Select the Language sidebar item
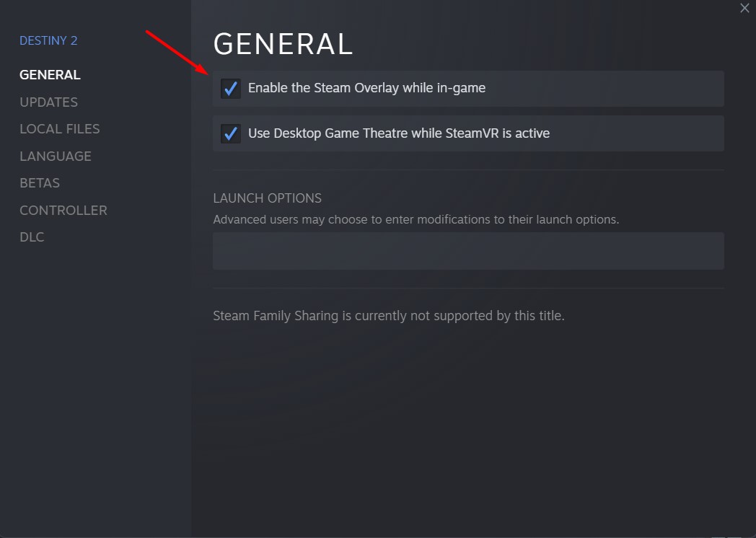This screenshot has width=756, height=538. [55, 156]
